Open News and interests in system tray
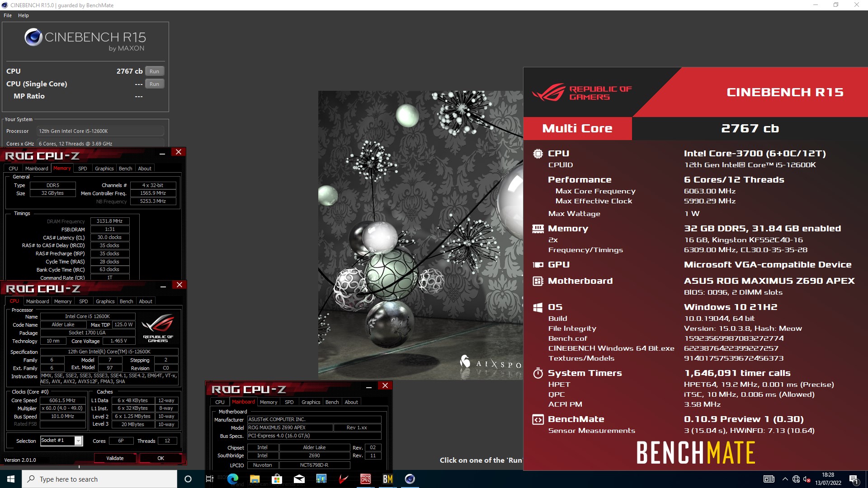This screenshot has height=488, width=868. [769, 479]
